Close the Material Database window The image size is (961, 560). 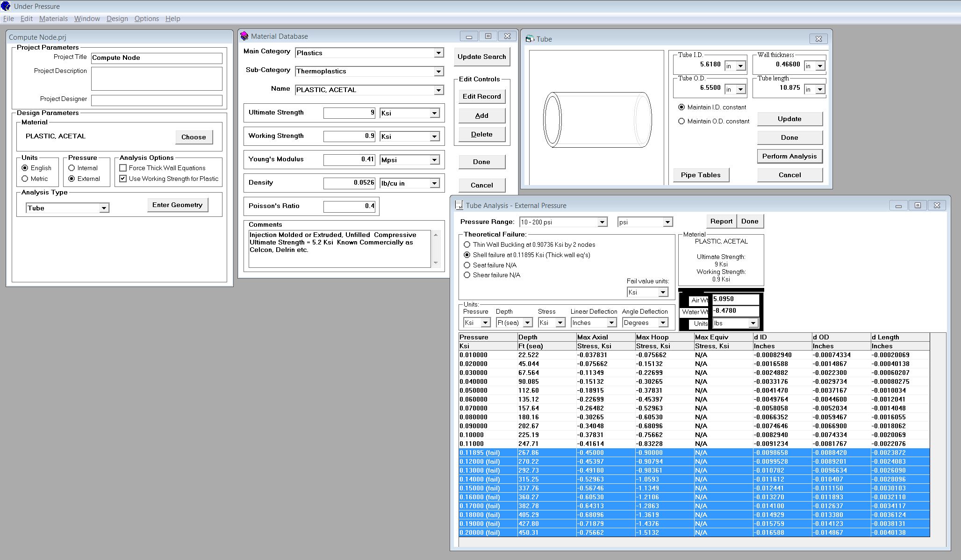tap(507, 36)
